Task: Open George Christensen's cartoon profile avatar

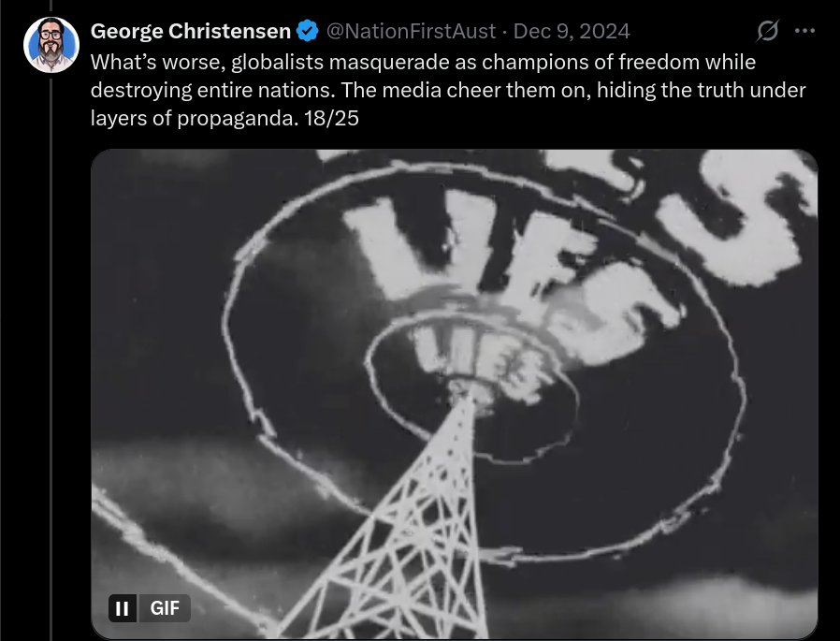Action: tap(51, 45)
